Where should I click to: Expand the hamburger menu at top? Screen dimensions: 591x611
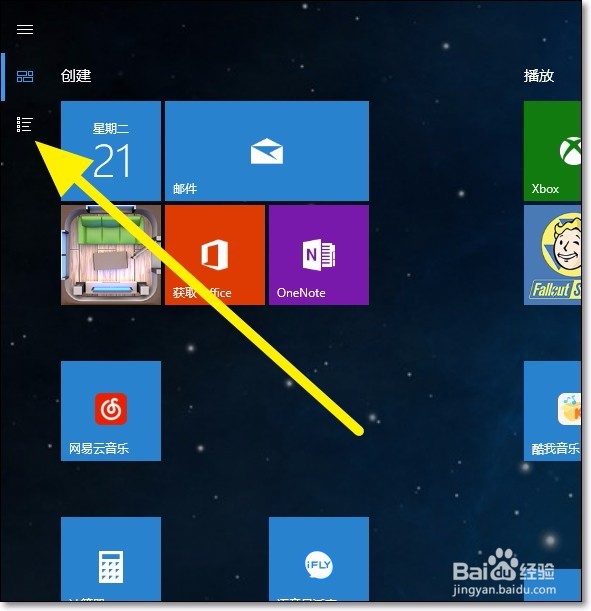pyautogui.click(x=25, y=29)
